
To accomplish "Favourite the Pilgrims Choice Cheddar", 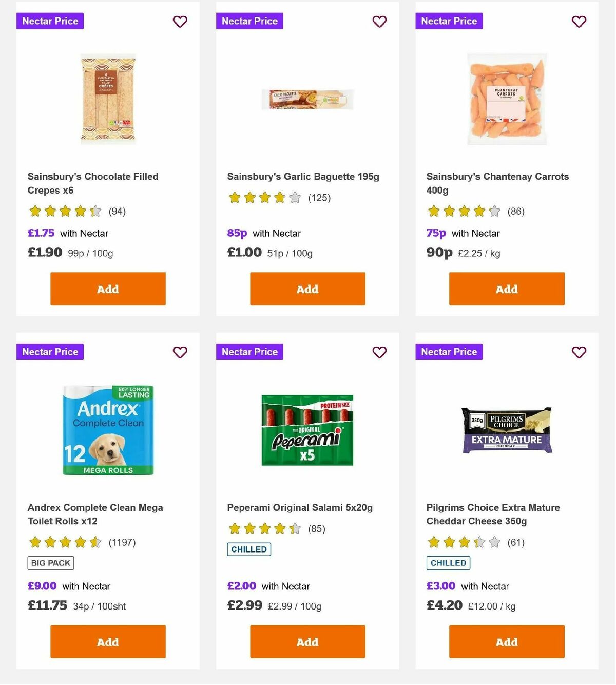I will coord(579,353).
